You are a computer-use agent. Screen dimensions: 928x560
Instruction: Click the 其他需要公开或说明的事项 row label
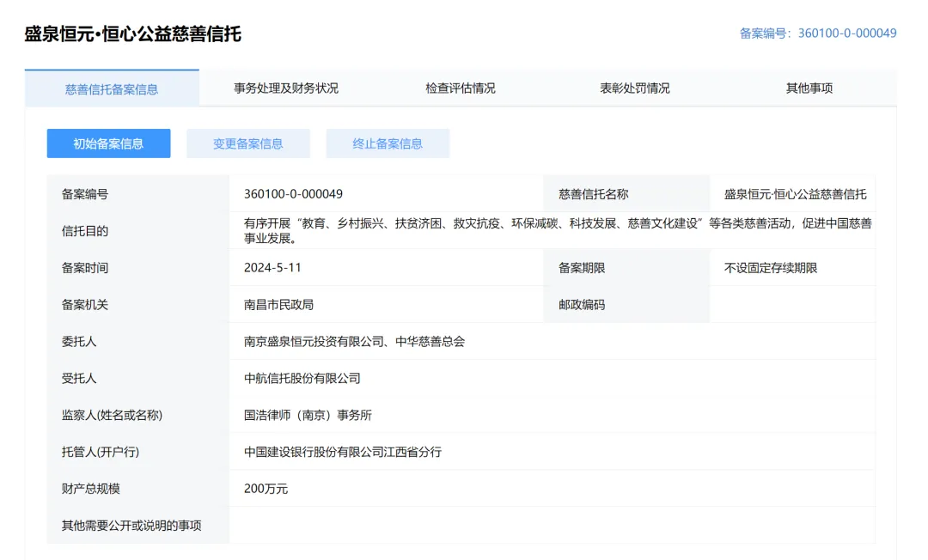coord(131,525)
